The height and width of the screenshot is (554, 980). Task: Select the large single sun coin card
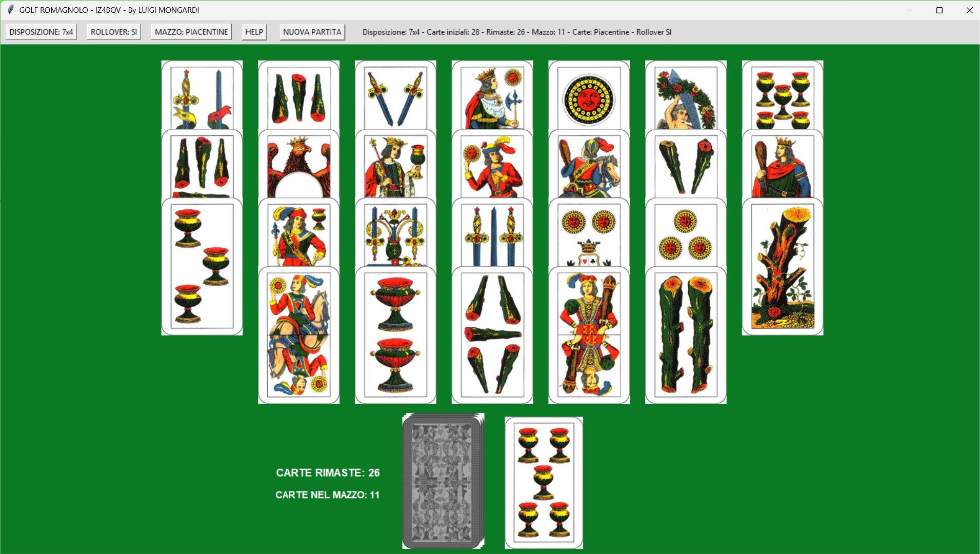click(589, 95)
